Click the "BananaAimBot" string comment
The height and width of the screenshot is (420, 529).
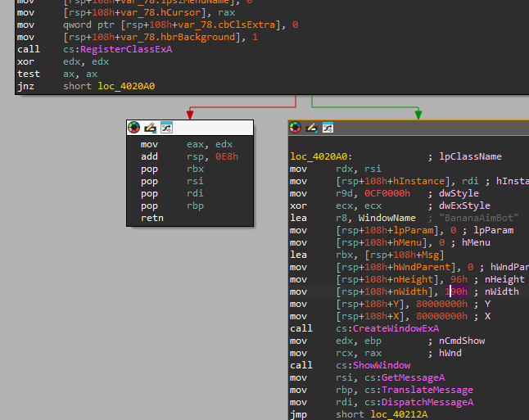coord(479,218)
